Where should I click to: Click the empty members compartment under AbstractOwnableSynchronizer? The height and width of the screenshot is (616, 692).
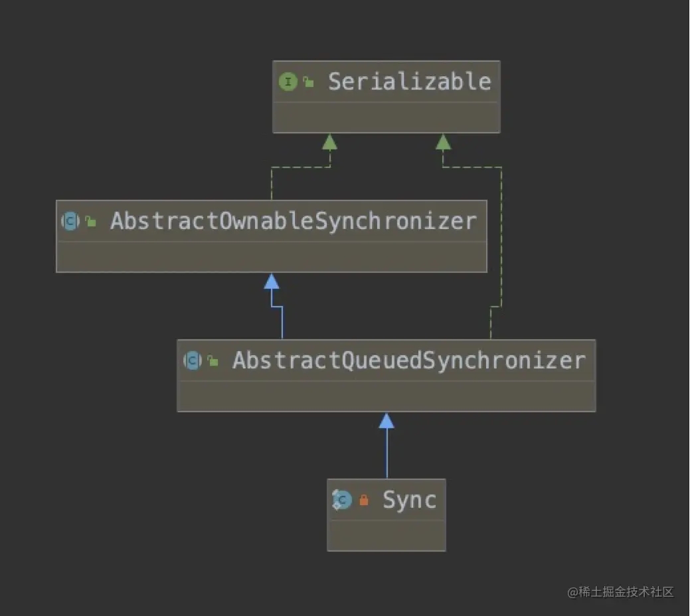pyautogui.click(x=271, y=257)
